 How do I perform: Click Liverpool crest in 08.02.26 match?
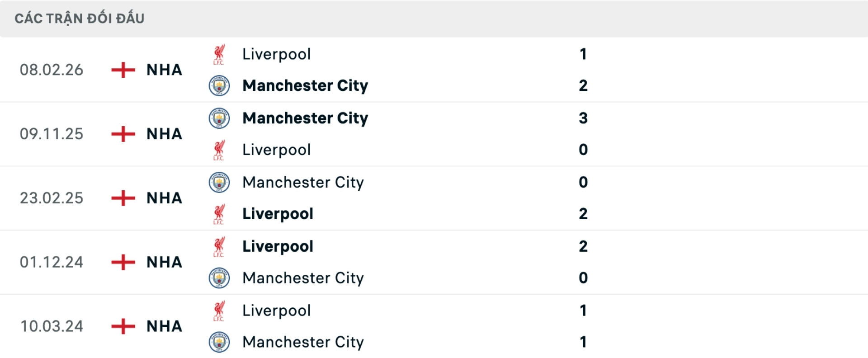pos(219,54)
